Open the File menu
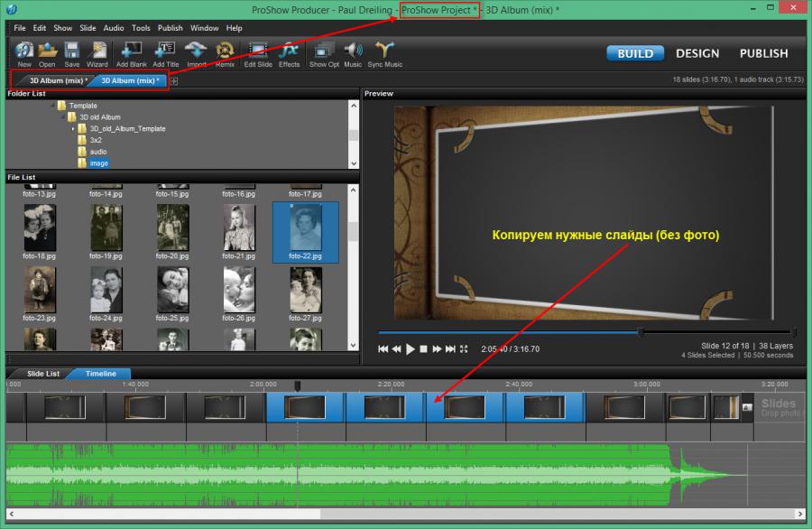 point(20,28)
